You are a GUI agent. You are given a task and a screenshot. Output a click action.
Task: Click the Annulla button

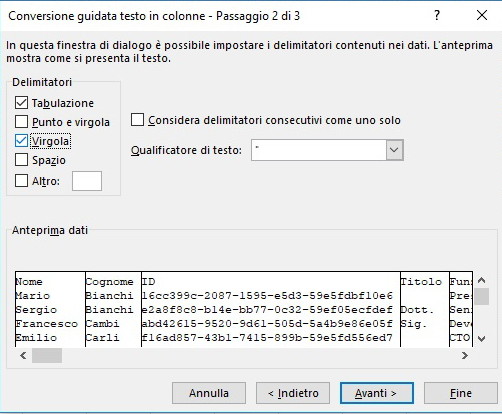209,393
